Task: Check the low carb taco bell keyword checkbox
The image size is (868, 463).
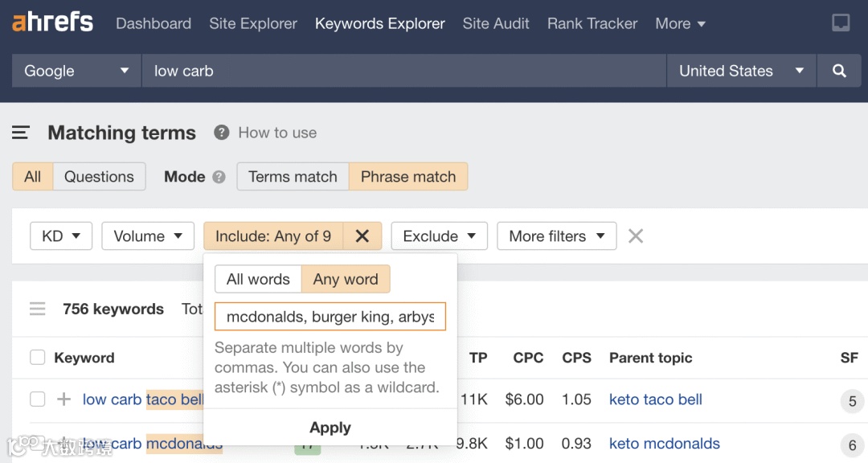Action: point(37,399)
